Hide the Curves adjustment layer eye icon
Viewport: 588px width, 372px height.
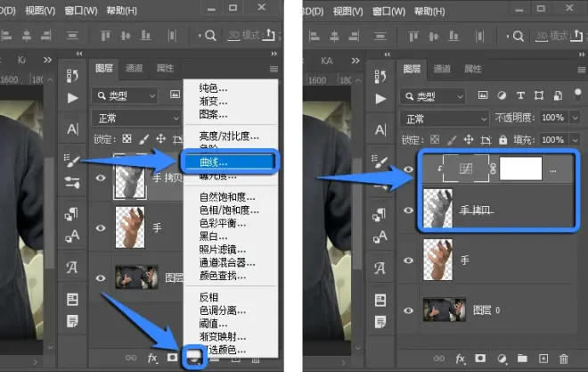pyautogui.click(x=409, y=168)
